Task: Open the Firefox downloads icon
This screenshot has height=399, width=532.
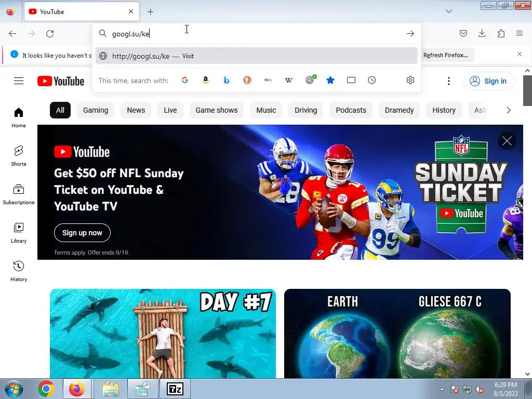Action: 482,33
